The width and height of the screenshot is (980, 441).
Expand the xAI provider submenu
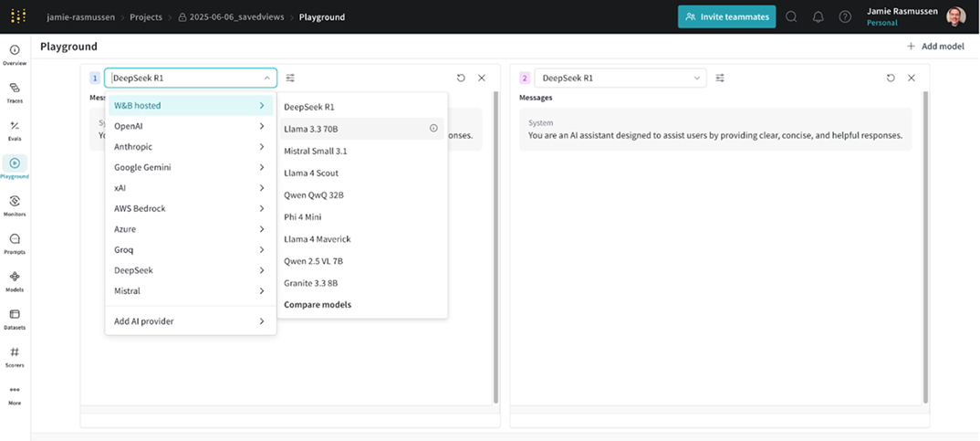[191, 188]
